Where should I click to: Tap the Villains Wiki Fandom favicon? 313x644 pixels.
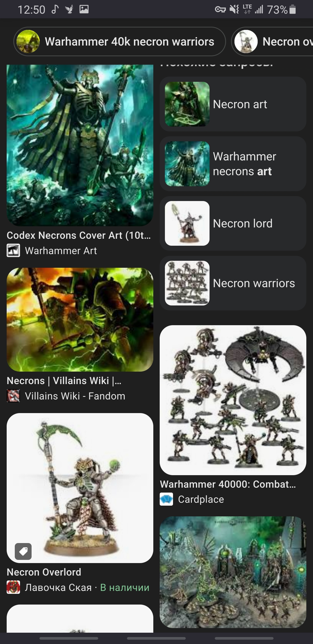click(x=13, y=396)
